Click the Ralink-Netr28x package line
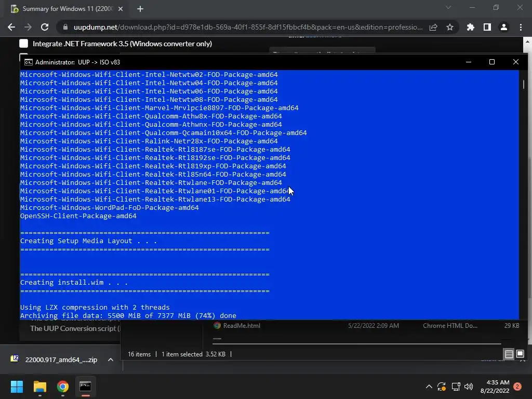 point(149,141)
